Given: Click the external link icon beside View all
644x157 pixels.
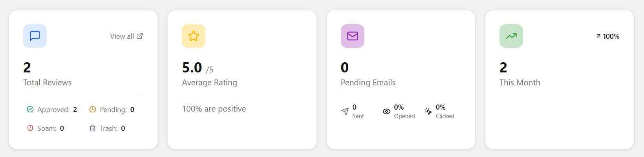Looking at the screenshot, I should coord(140,36).
